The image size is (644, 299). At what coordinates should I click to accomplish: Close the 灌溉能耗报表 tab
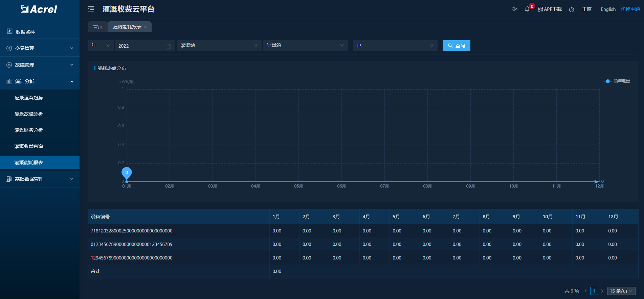[x=146, y=27]
